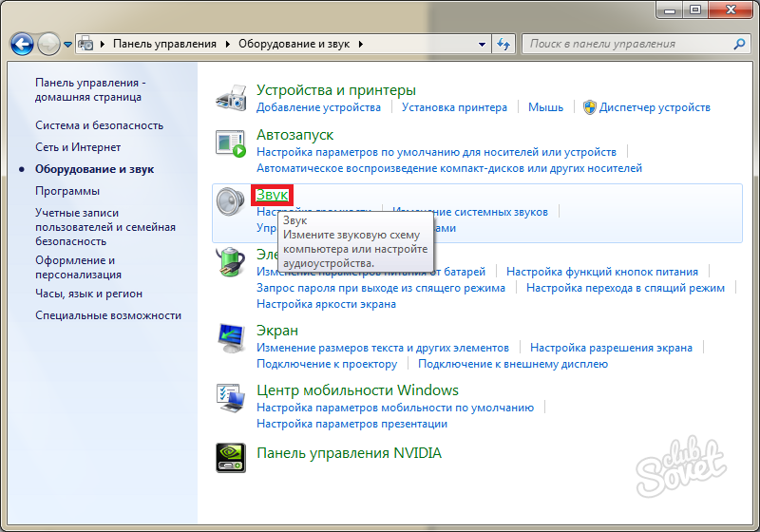Open the recent pages dropdown arrow
The image size is (760, 532).
(68, 45)
